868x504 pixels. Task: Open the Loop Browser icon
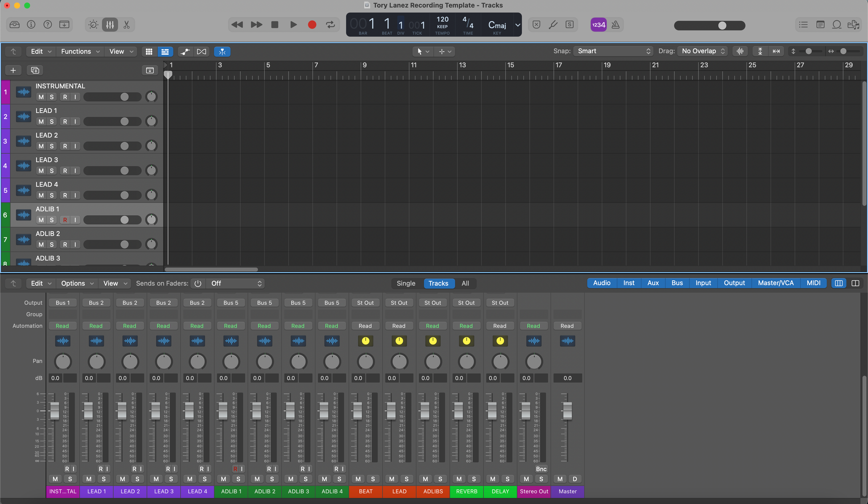[x=837, y=25]
